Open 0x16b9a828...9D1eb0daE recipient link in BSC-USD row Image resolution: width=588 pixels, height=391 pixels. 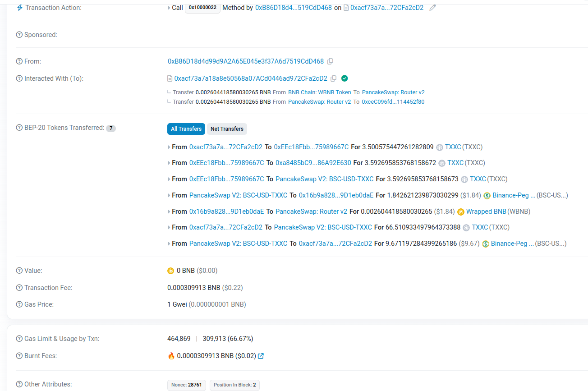336,195
